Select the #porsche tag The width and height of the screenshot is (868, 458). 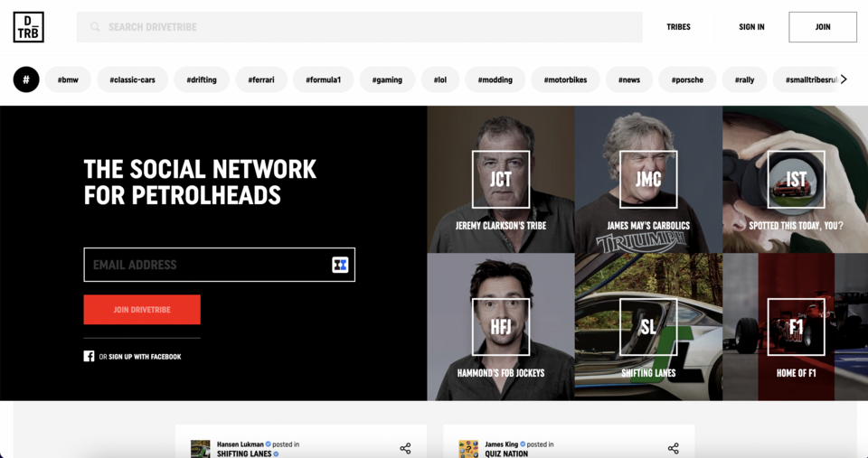click(x=687, y=79)
